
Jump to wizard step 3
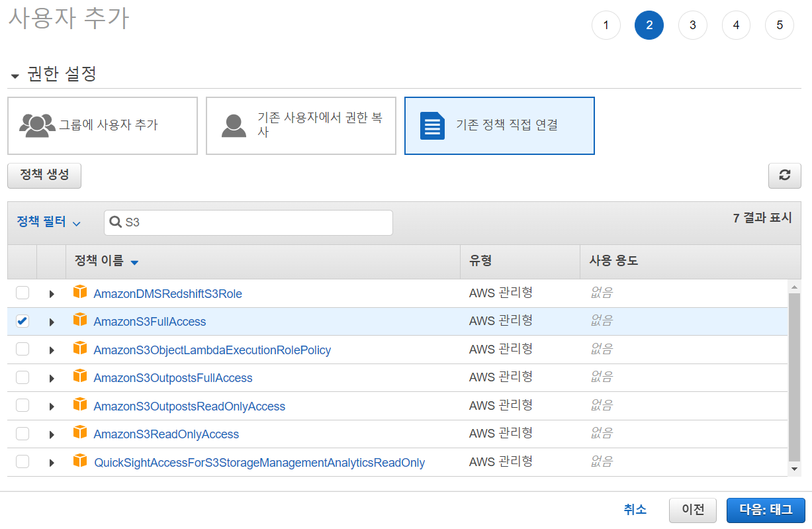click(x=693, y=25)
